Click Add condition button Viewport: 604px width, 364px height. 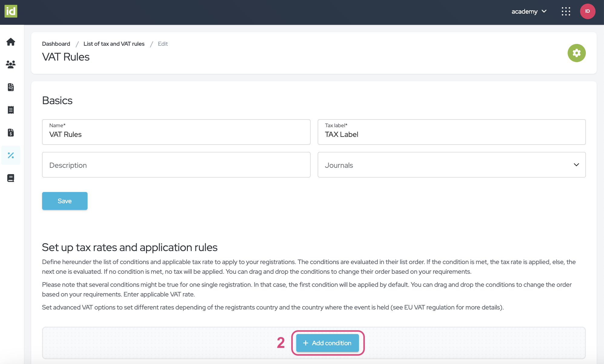point(327,343)
